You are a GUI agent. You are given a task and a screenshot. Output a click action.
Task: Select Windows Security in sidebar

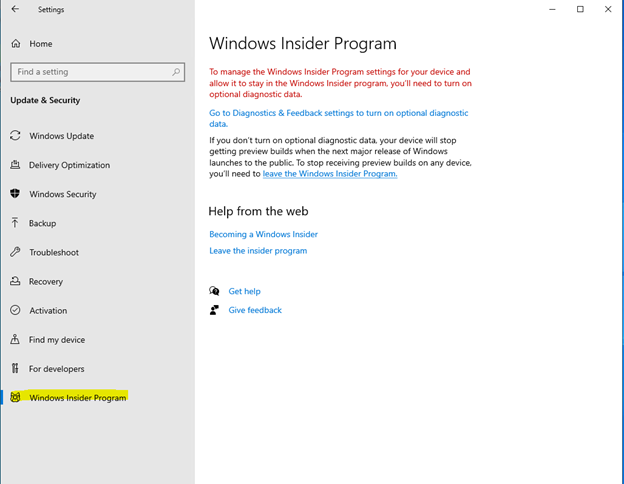tap(63, 194)
